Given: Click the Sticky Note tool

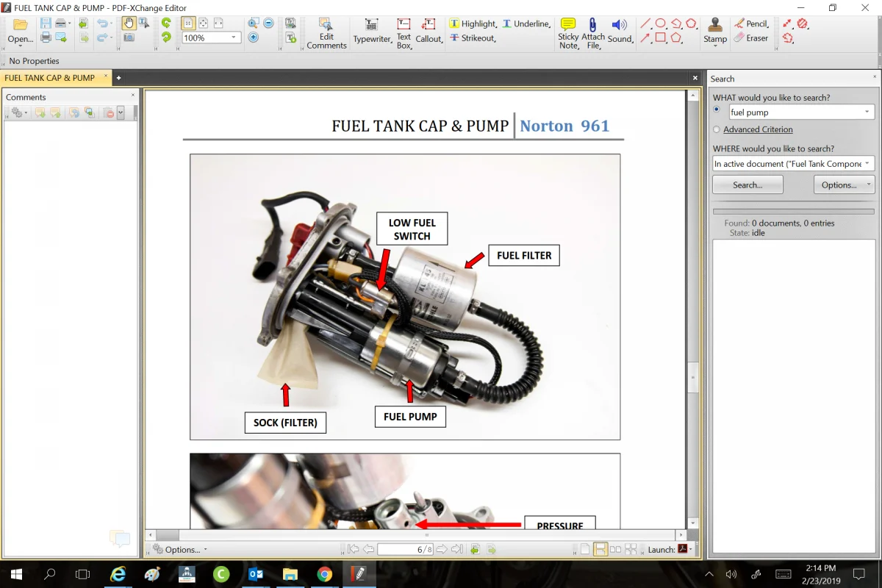Looking at the screenshot, I should point(568,32).
